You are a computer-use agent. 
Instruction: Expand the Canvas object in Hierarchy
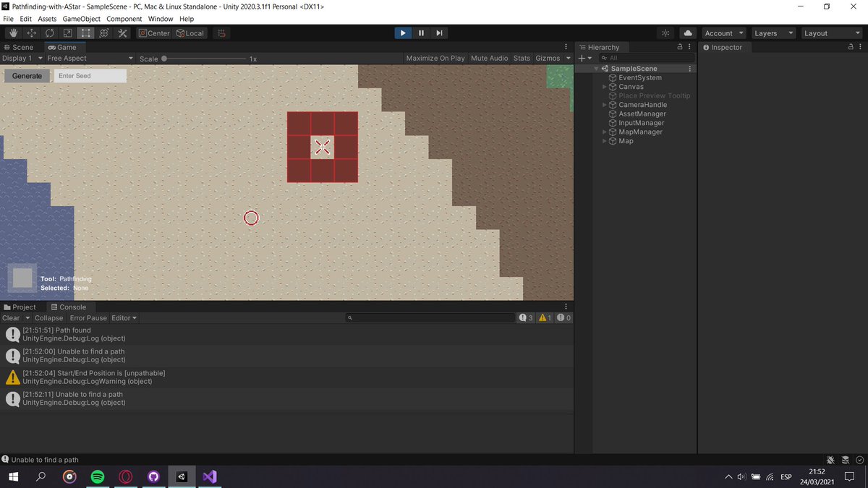pos(605,87)
